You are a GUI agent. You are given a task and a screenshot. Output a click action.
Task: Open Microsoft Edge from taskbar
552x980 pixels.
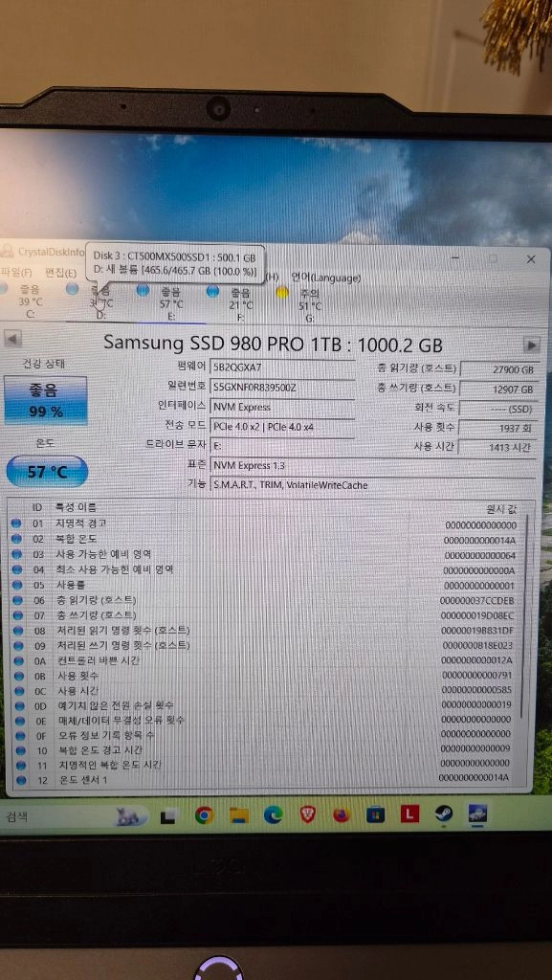pos(273,814)
